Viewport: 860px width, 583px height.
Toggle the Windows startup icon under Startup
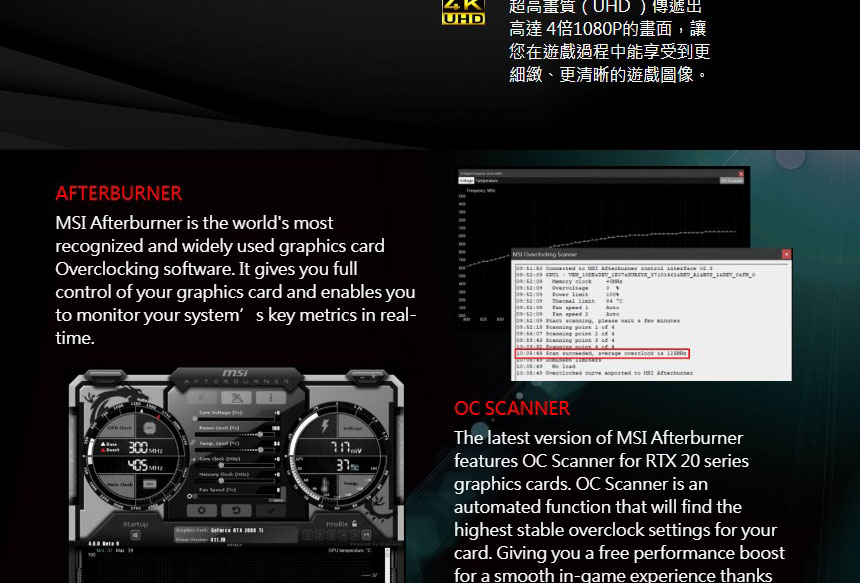(135, 535)
